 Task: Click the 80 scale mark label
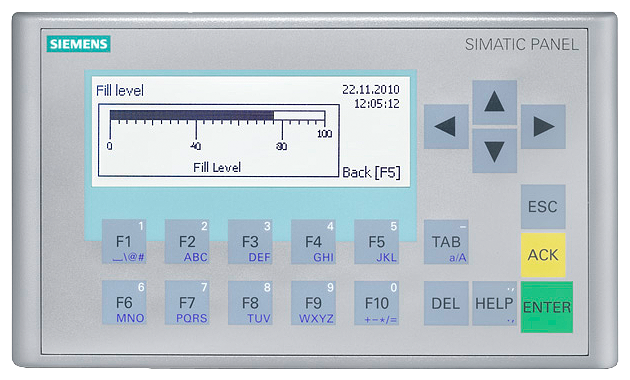282,146
